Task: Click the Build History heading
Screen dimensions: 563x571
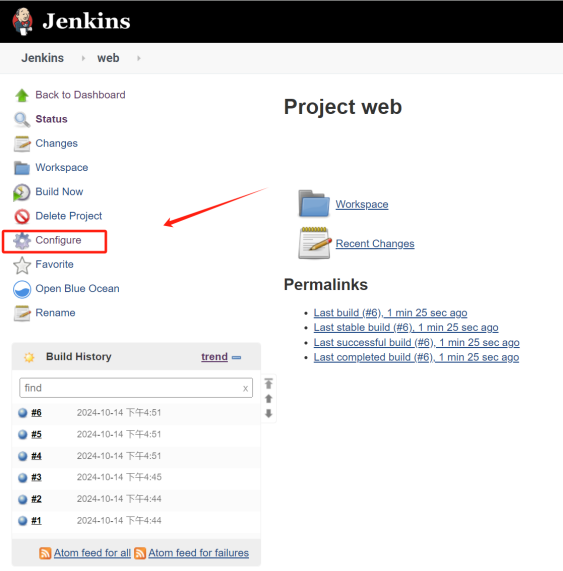Action: tap(79, 357)
